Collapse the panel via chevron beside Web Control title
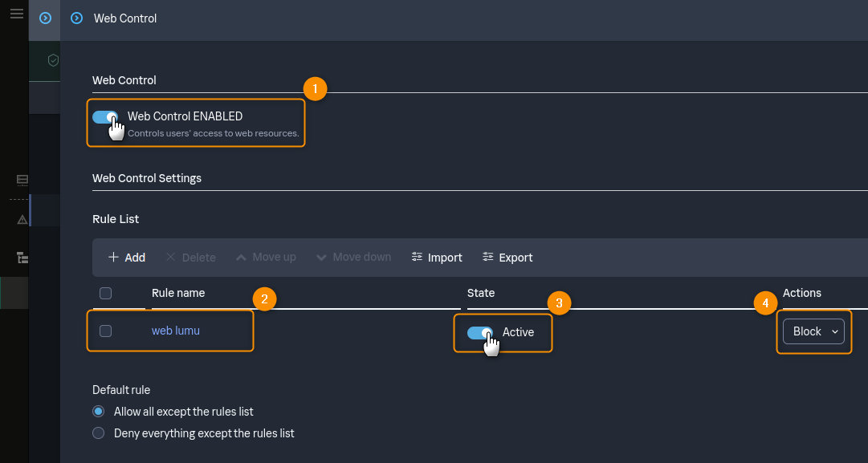This screenshot has height=463, width=868. click(x=76, y=18)
